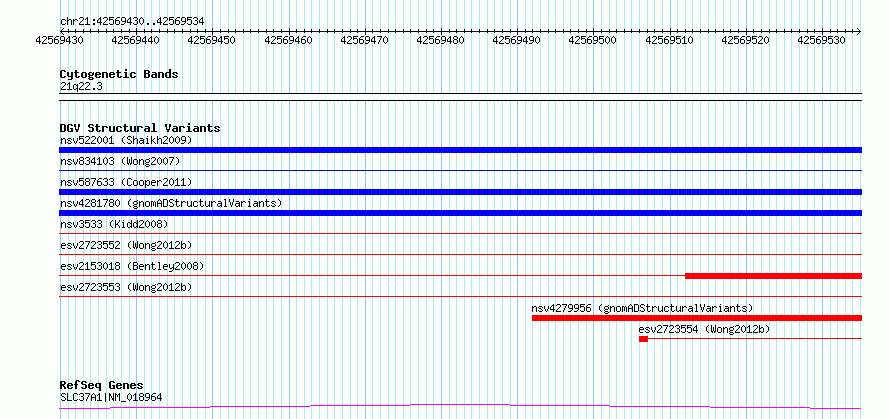Open the Cytogenetic Bands track heading

tap(119, 74)
